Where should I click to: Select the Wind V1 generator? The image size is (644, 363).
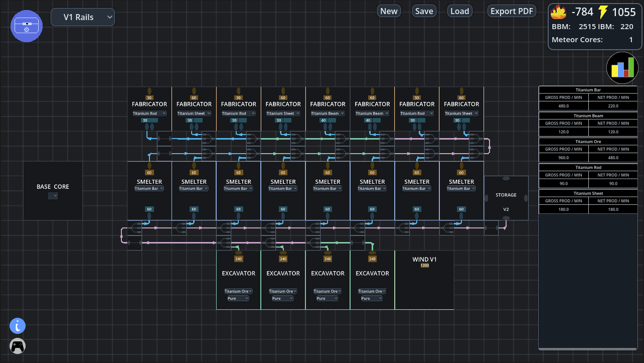(x=424, y=280)
